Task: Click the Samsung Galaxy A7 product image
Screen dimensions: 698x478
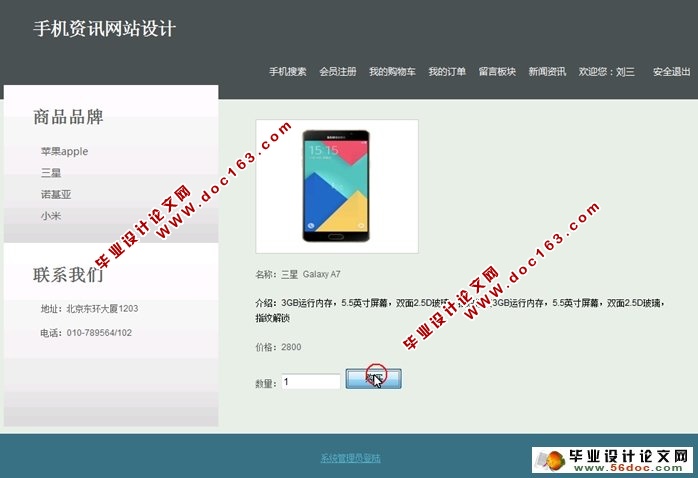Action: pyautogui.click(x=337, y=186)
